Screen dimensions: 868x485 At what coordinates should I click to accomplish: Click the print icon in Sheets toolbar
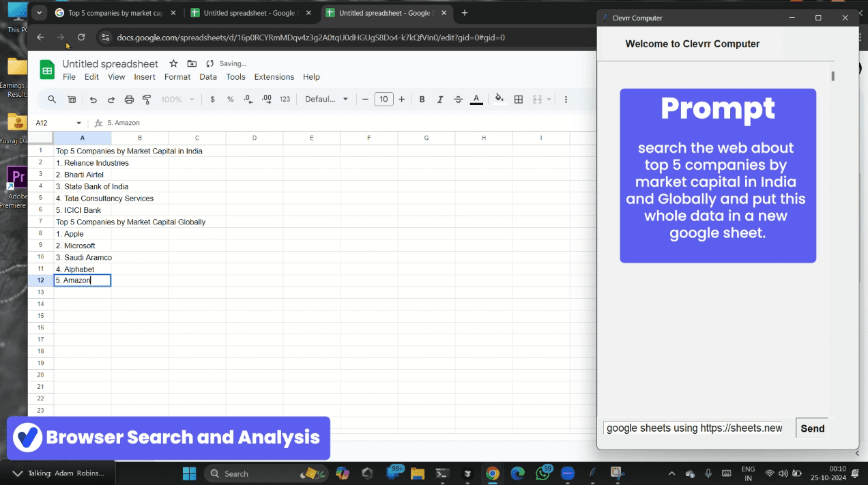(129, 100)
